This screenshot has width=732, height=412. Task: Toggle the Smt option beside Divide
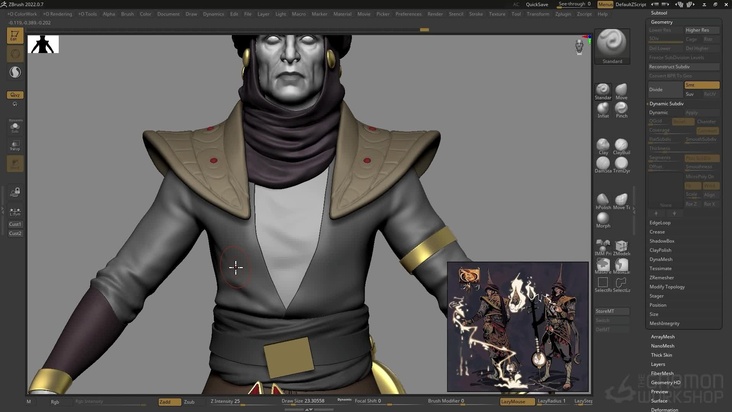click(x=702, y=85)
